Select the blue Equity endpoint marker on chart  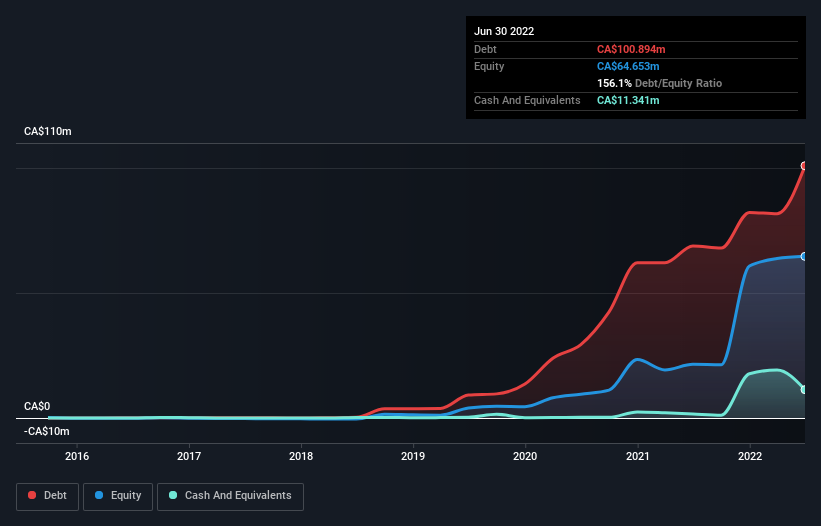click(x=804, y=256)
